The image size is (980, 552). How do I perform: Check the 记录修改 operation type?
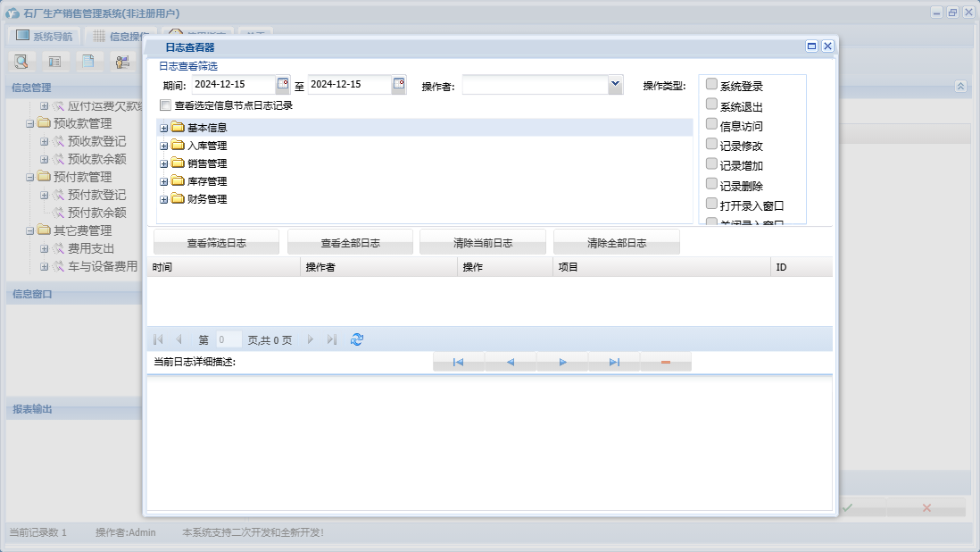click(711, 144)
